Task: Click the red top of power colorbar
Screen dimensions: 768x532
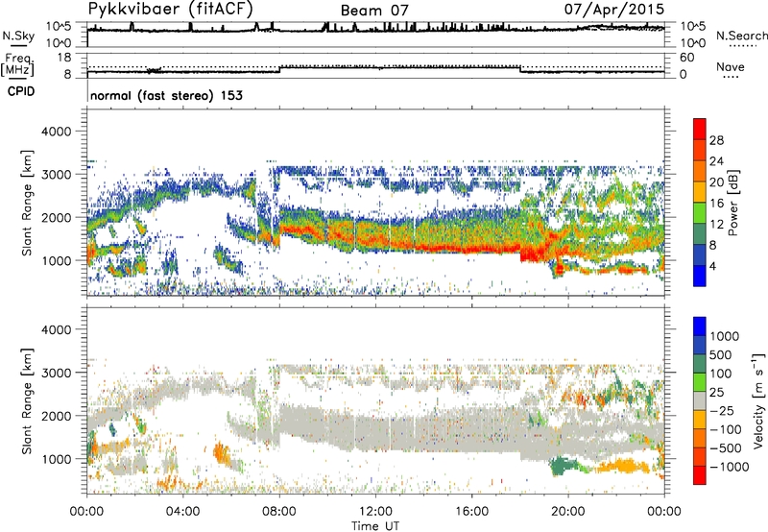Action: coord(700,129)
